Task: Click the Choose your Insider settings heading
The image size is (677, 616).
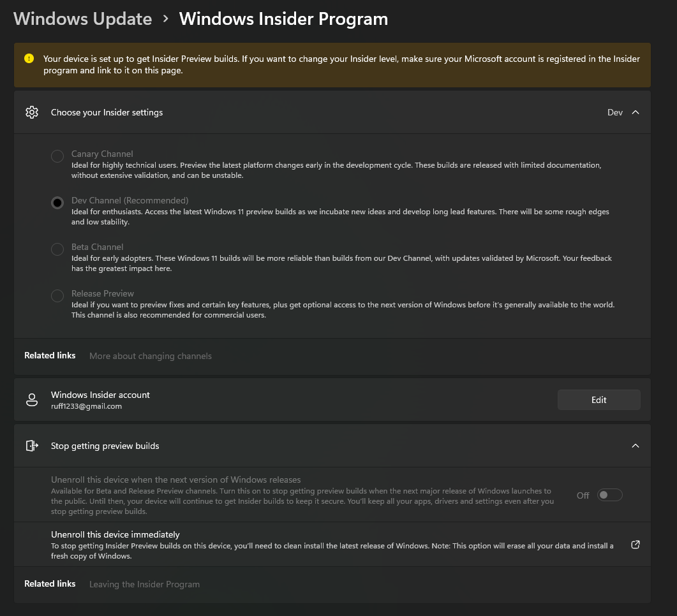Action: (107, 112)
